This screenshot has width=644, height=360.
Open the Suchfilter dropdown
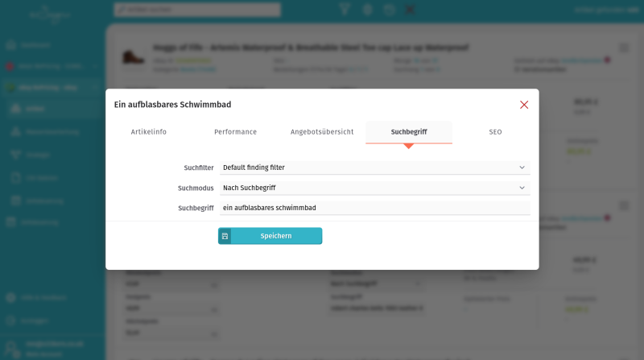tap(374, 168)
